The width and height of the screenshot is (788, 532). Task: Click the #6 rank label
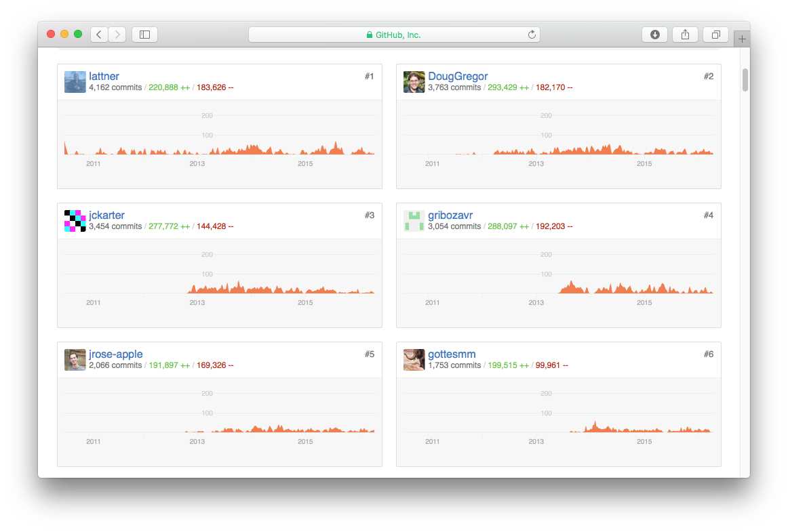(x=709, y=354)
